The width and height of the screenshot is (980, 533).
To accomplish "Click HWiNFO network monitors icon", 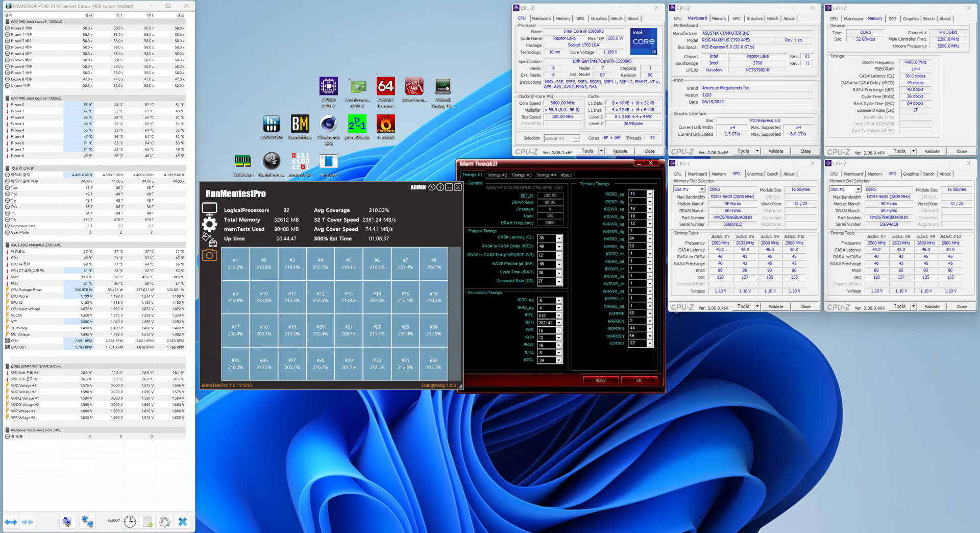I will click(x=87, y=522).
